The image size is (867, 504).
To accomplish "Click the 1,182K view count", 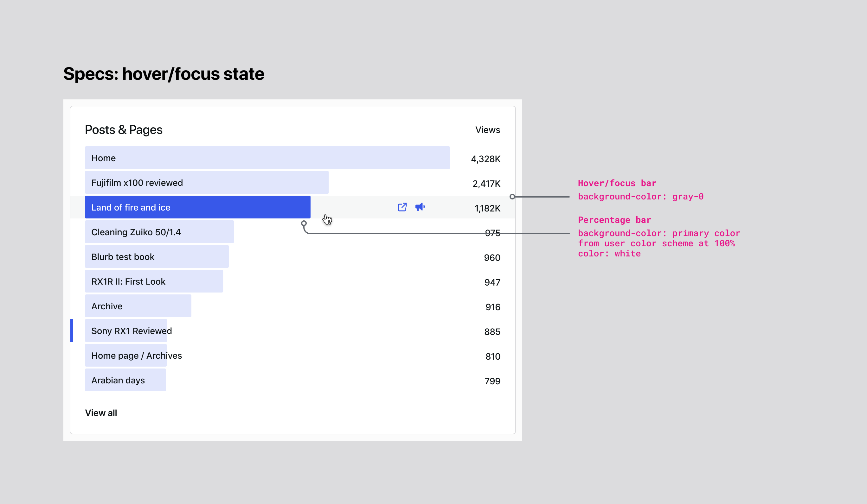I will coord(487,208).
